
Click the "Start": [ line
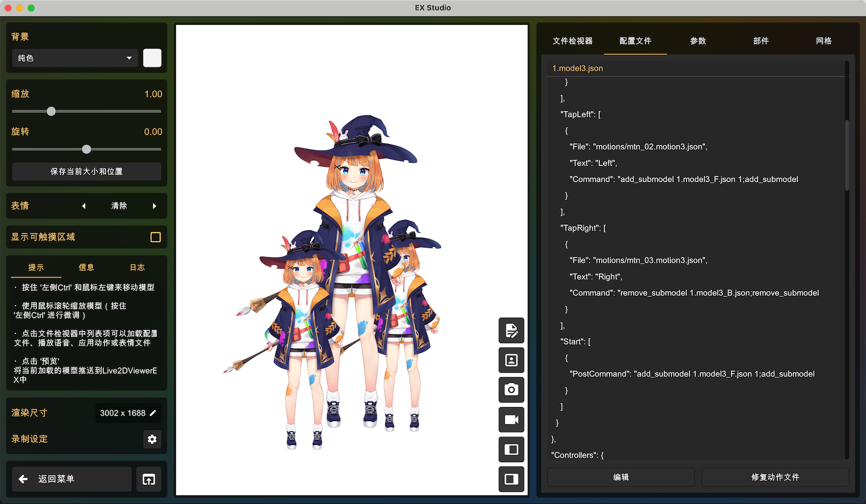click(575, 342)
